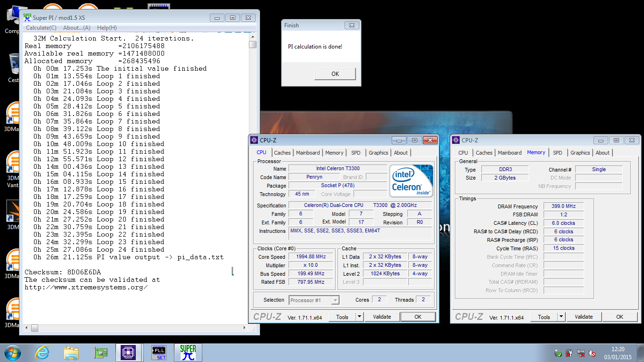Switch to Caches tab in left CPU-Z
The height and width of the screenshot is (362, 644).
click(282, 153)
